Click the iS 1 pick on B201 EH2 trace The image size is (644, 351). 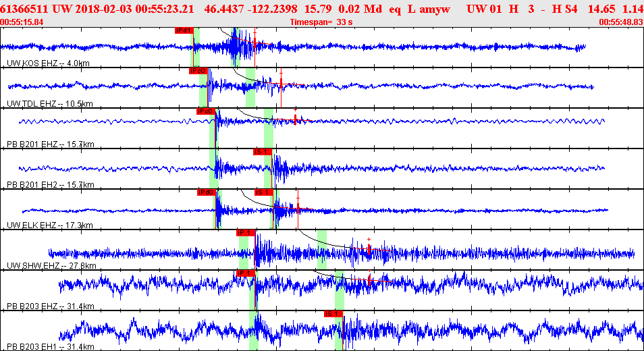(263, 152)
